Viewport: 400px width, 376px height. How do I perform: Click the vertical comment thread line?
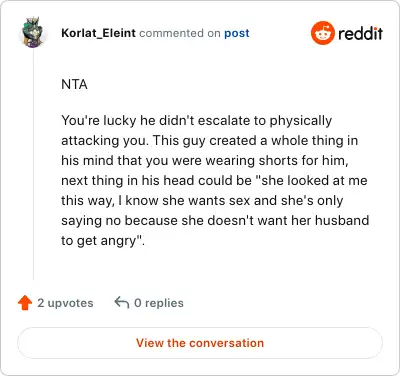33,165
